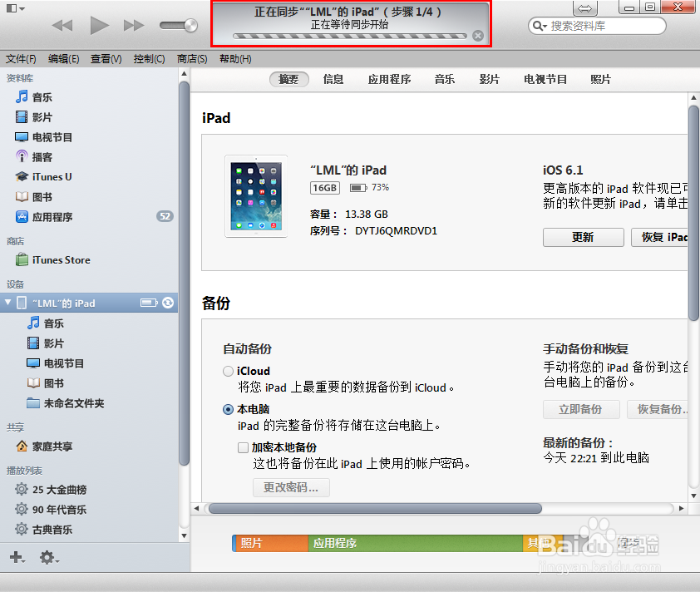Click the 更新 update button
The width and height of the screenshot is (700, 592).
click(x=583, y=237)
